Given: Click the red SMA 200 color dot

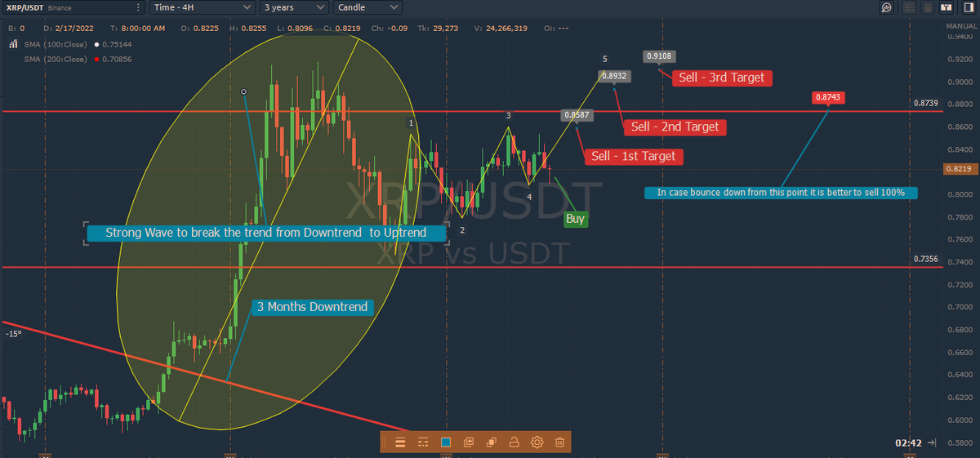Looking at the screenshot, I should (x=97, y=59).
